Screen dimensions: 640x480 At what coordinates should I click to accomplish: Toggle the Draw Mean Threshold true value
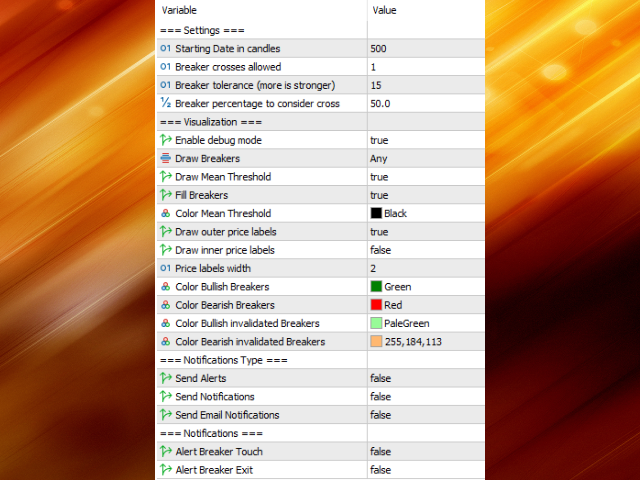click(x=426, y=177)
